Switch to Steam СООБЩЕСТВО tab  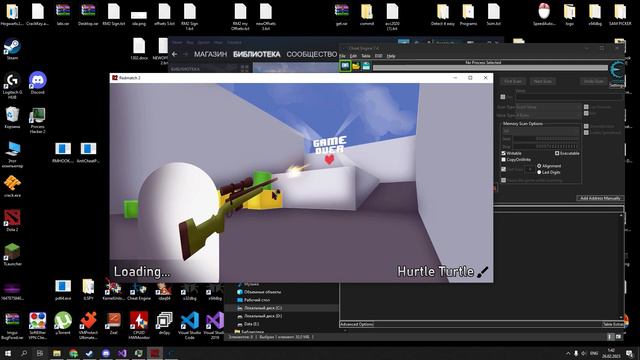[x=312, y=54]
